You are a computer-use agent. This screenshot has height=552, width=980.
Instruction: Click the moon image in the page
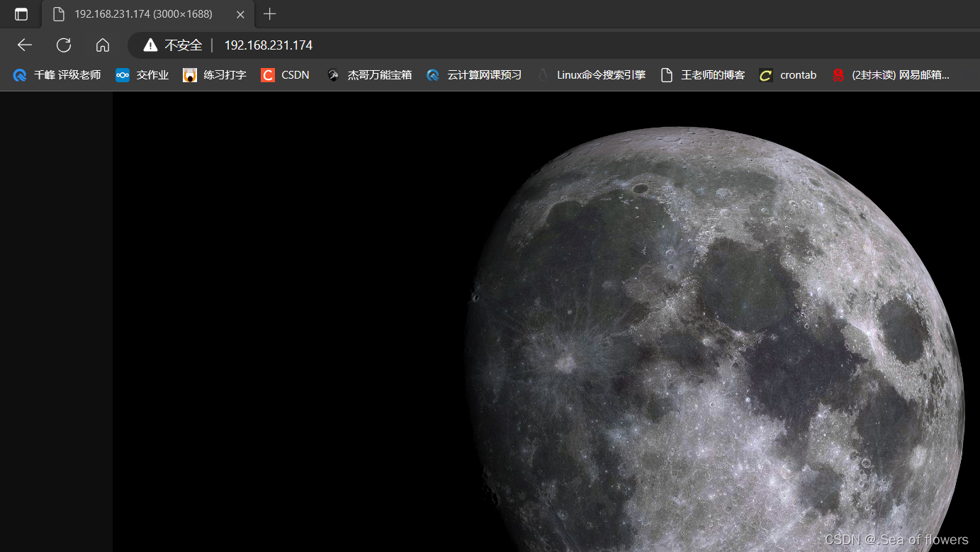click(x=546, y=322)
